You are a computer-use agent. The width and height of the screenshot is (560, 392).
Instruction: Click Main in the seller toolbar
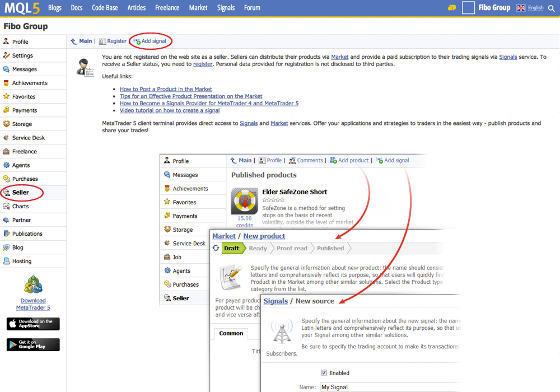[82, 41]
